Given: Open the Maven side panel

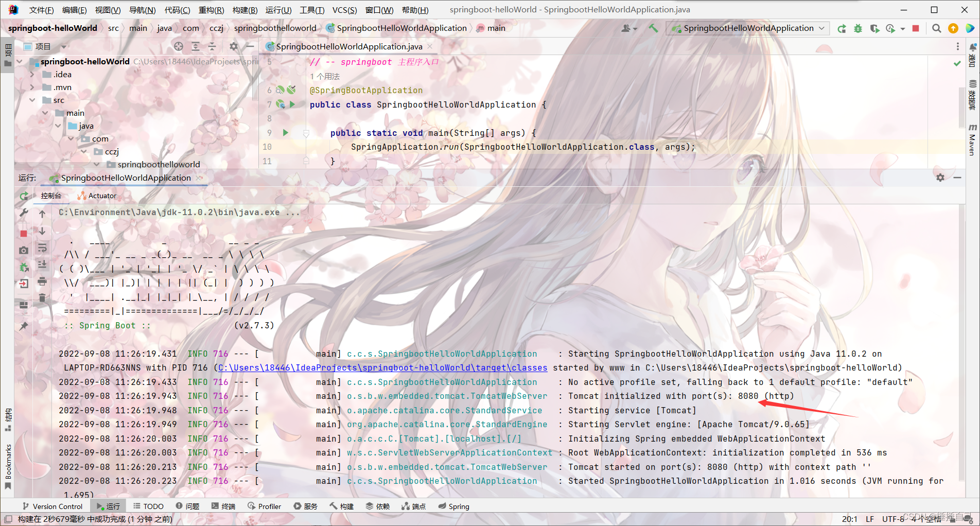Looking at the screenshot, I should point(972,140).
